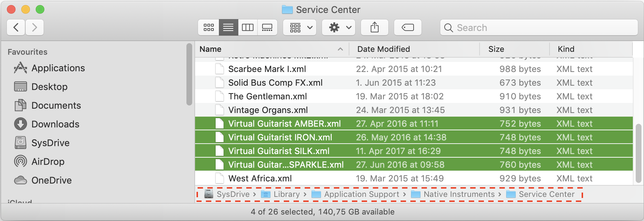Select The Gentleman.xml file
Image resolution: width=644 pixels, height=221 pixels.
coord(414,96)
